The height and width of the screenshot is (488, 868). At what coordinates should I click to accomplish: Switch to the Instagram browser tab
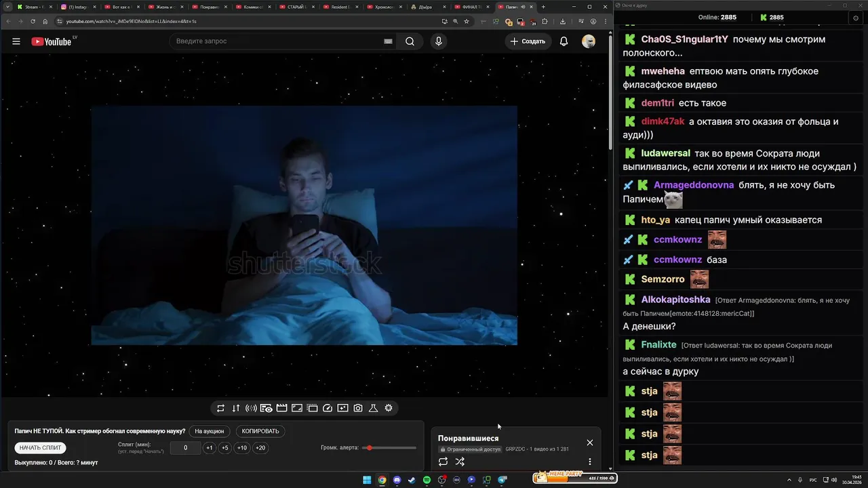tap(78, 7)
